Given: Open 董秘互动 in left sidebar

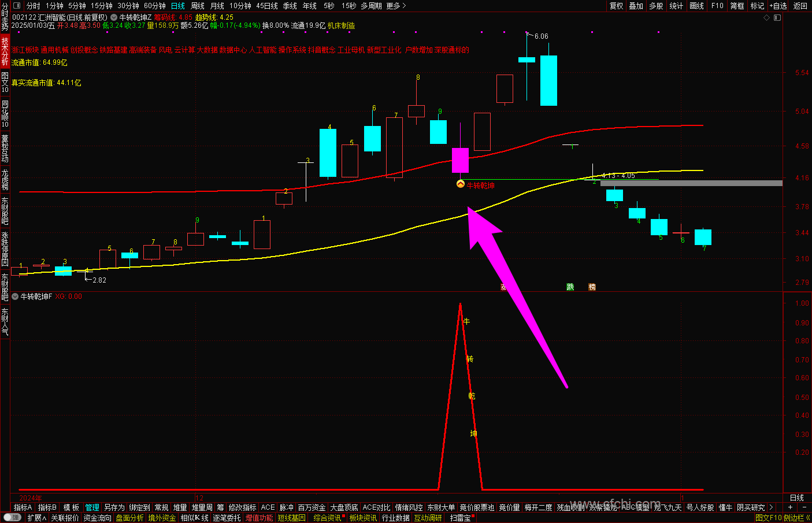Looking at the screenshot, I should (x=5, y=148).
